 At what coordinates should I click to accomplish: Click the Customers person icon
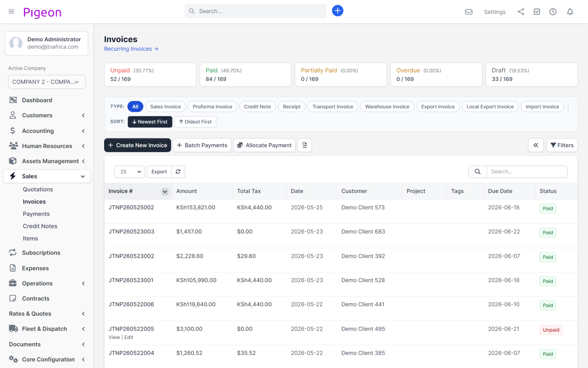[13, 115]
